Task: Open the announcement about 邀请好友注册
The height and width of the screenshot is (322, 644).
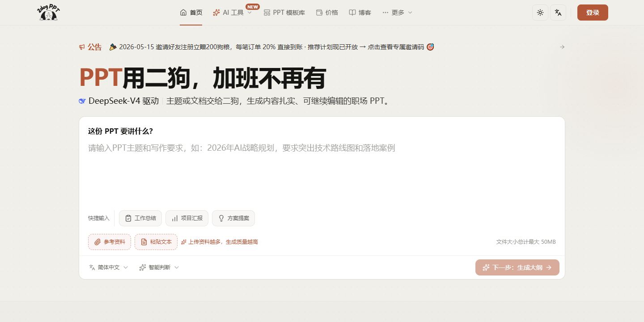Action: (271, 47)
